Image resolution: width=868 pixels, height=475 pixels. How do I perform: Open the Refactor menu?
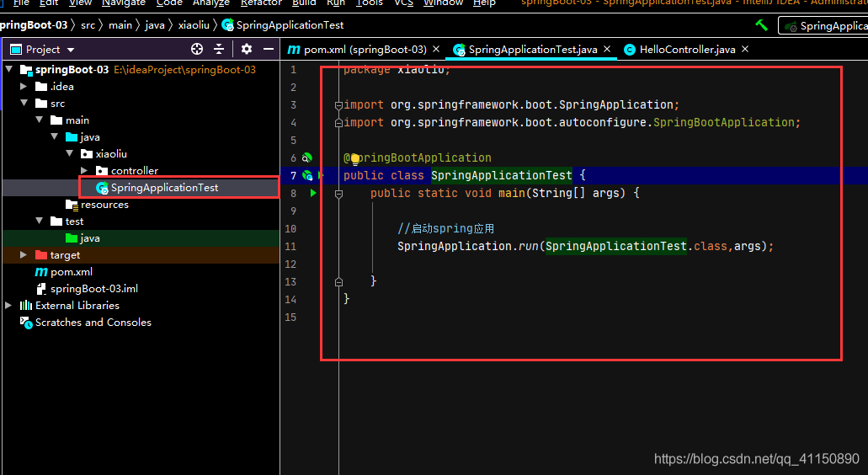tap(261, 3)
